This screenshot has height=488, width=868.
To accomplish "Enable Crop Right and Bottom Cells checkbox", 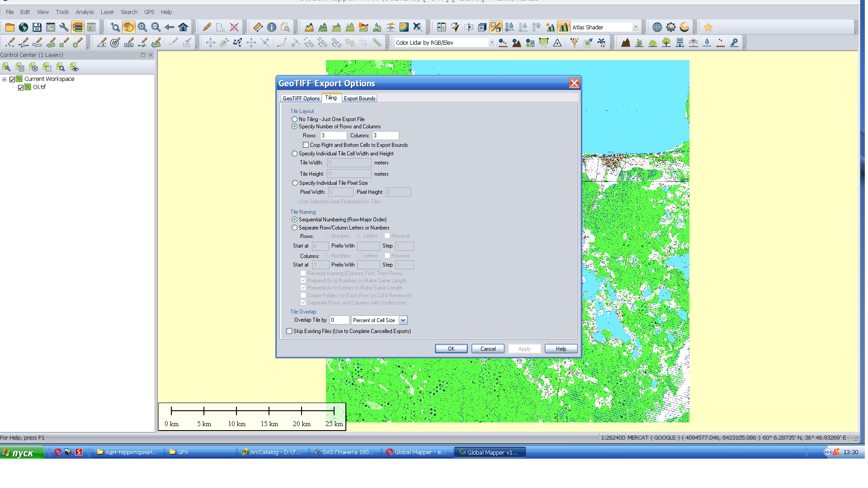I will [306, 145].
